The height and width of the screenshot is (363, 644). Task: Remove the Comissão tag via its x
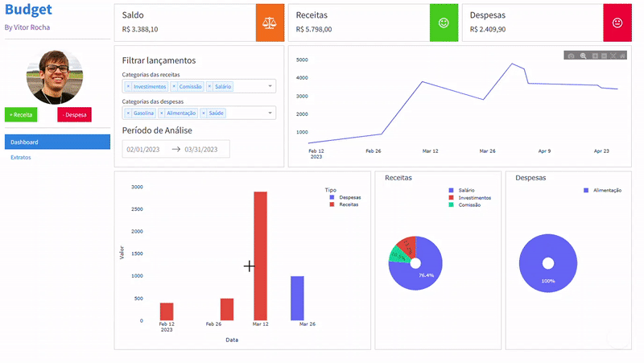tap(174, 87)
